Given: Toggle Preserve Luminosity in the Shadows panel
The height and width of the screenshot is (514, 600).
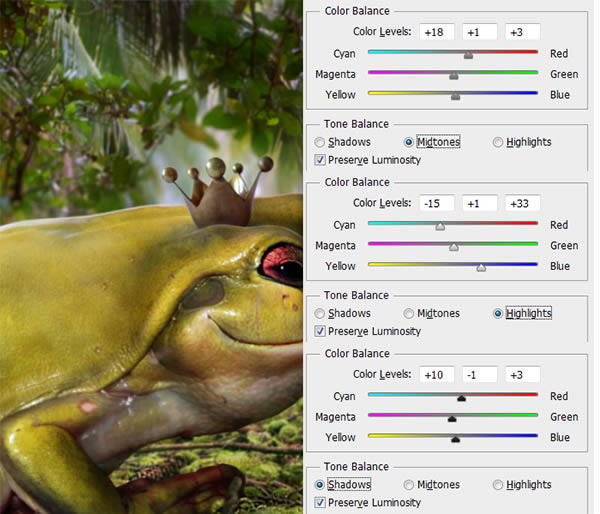Looking at the screenshot, I should (x=320, y=502).
